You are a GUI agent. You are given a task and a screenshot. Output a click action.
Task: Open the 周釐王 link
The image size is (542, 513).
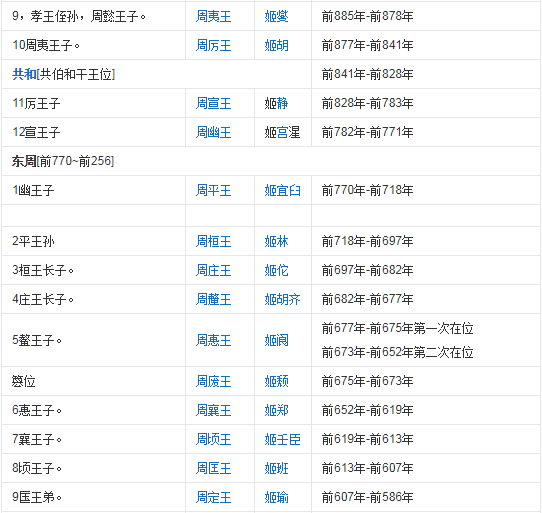tap(213, 299)
